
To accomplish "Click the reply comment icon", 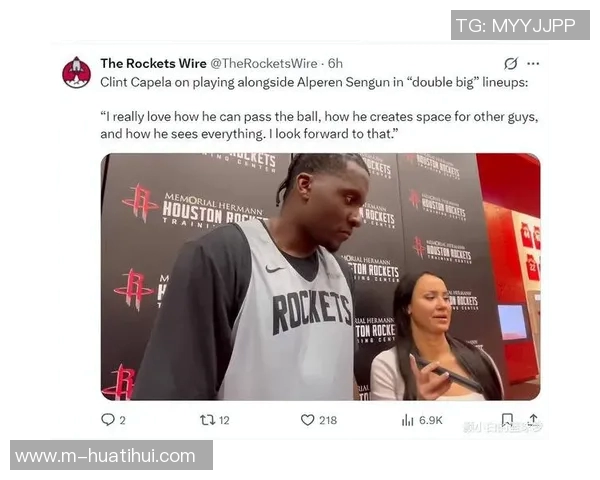I will (108, 420).
